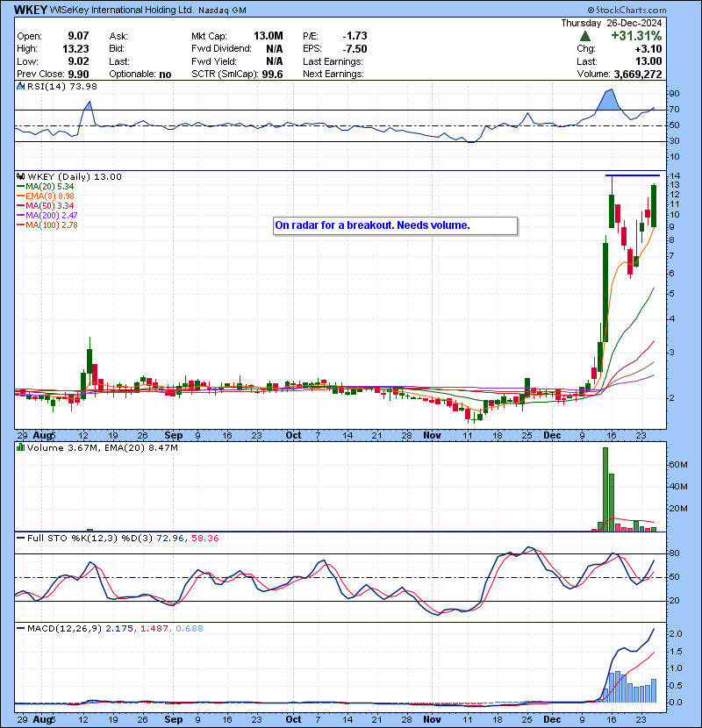Click the blue resistance line near 14
The image size is (702, 728).
point(633,175)
